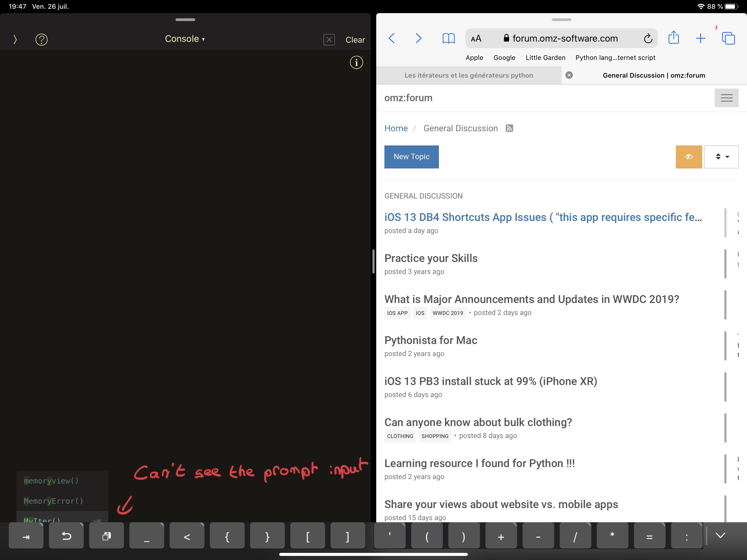The height and width of the screenshot is (560, 747).
Task: Open the AA reader text options
Action: pyautogui.click(x=476, y=39)
